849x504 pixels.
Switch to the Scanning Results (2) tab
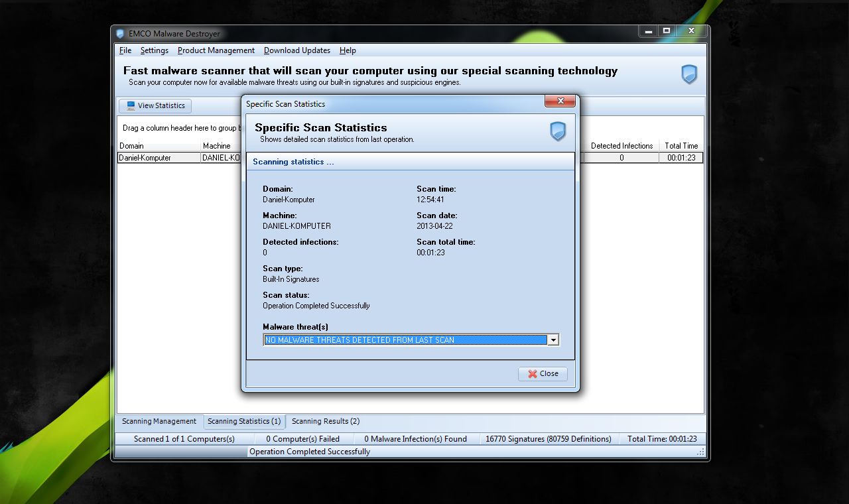coord(326,421)
